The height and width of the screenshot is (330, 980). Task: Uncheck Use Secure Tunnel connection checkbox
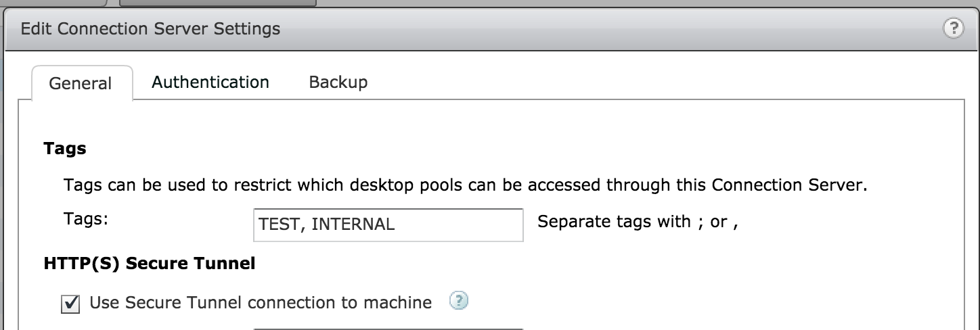click(x=70, y=304)
